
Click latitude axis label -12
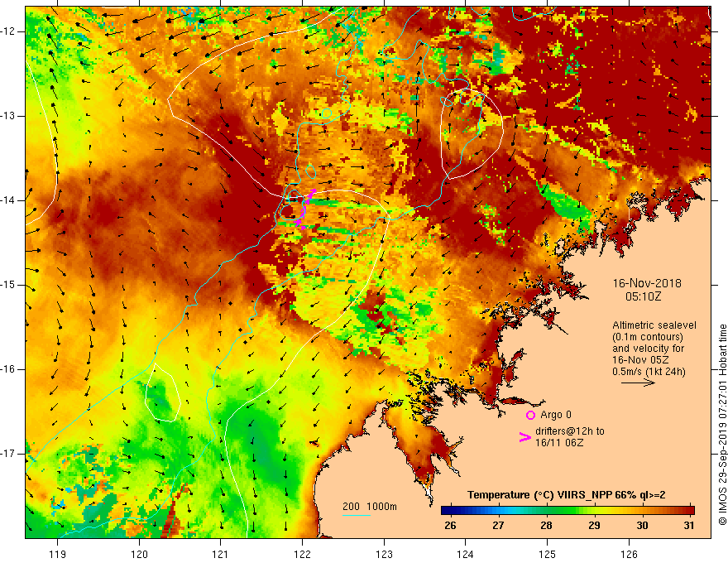click(9, 31)
